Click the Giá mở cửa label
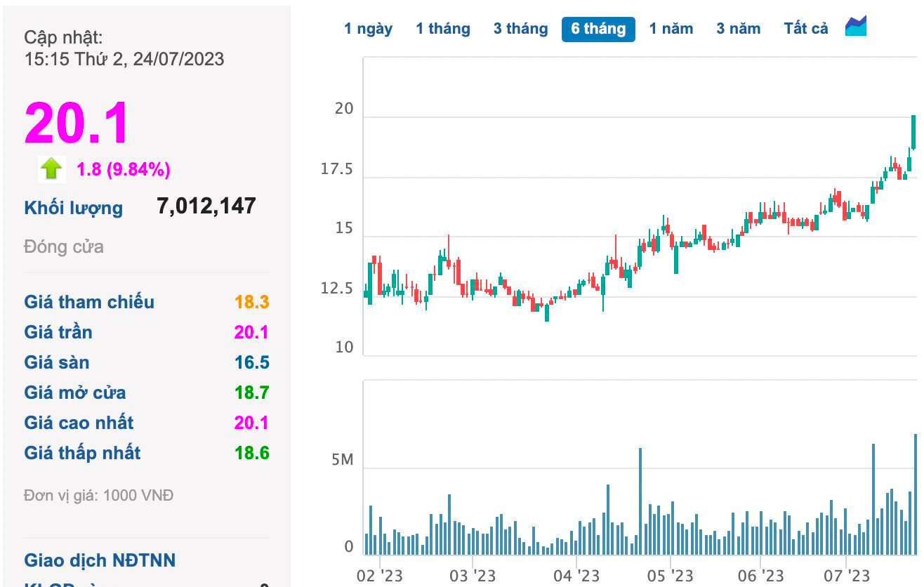 [x=75, y=393]
